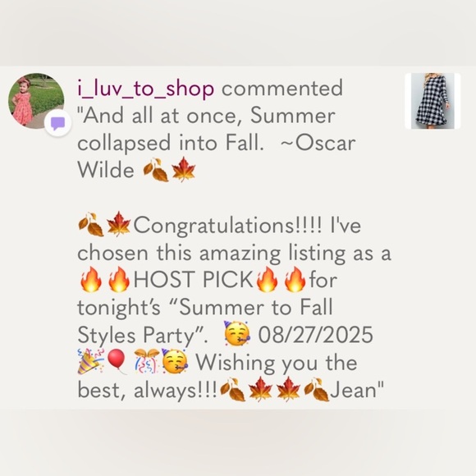Click the fire emoji directly before HOST PICK

(119, 279)
